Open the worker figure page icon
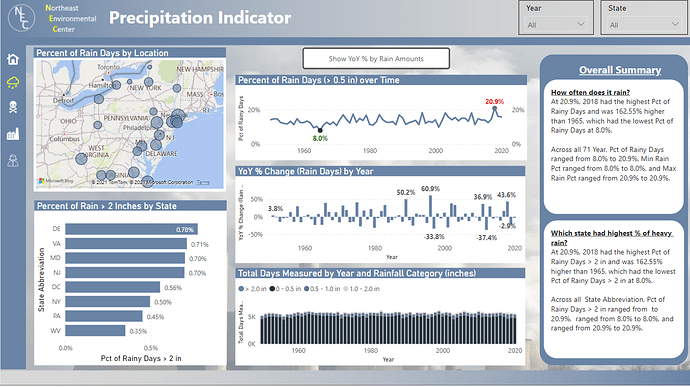Screen dimensions: 690x387 coord(13,160)
